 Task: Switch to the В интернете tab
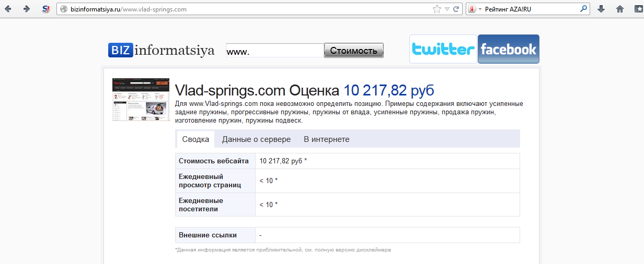coord(327,139)
